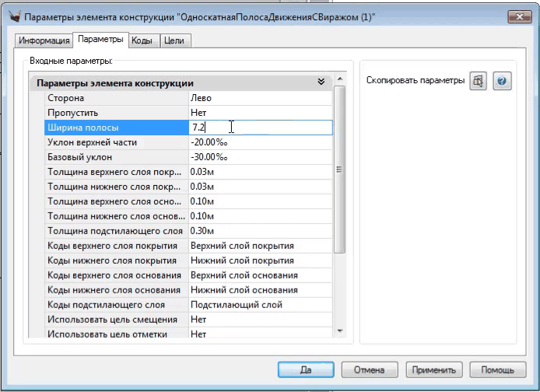
Task: Collapse the Параметры элемента конструкции section
Action: click(x=321, y=82)
